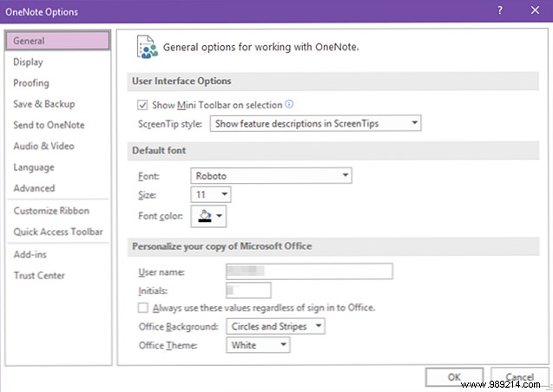Viewport: 553px width, 392px height.
Task: Click the General options header icon
Action: tap(147, 47)
